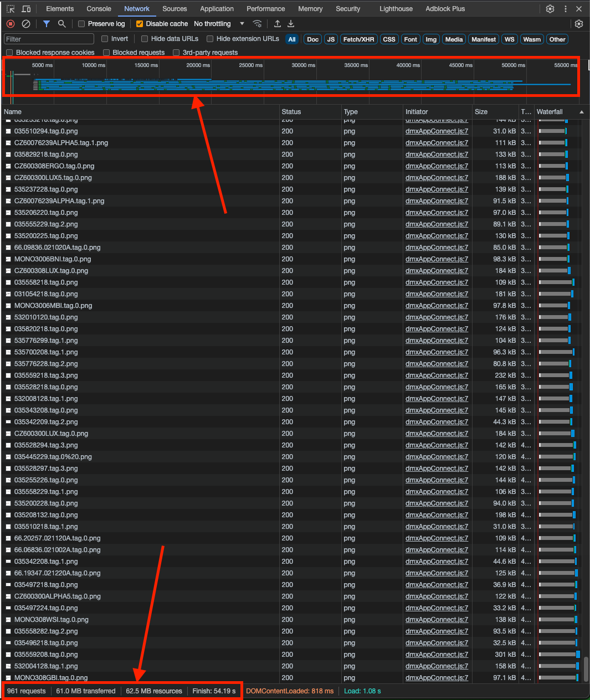Open the Sources tab

pyautogui.click(x=175, y=9)
